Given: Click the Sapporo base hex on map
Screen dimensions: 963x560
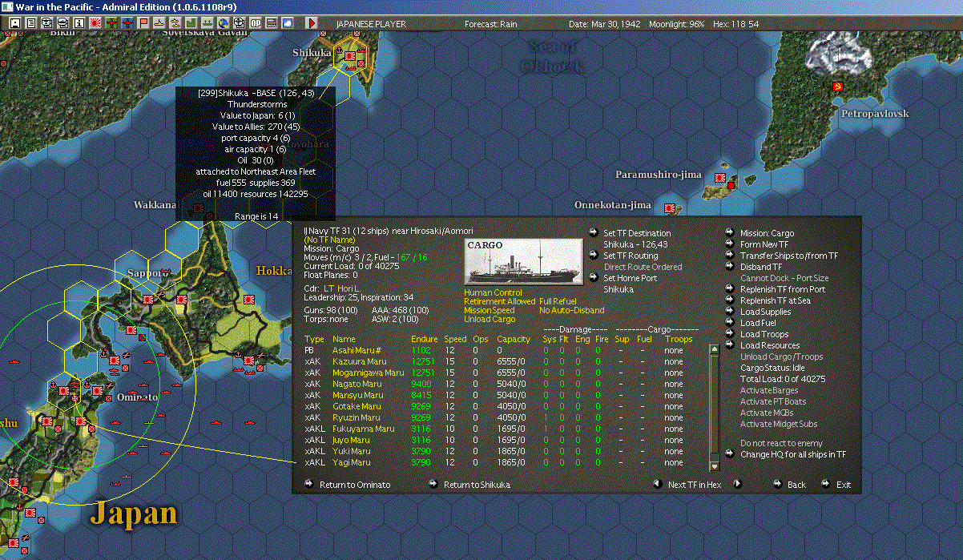Looking at the screenshot, I should click(x=149, y=299).
